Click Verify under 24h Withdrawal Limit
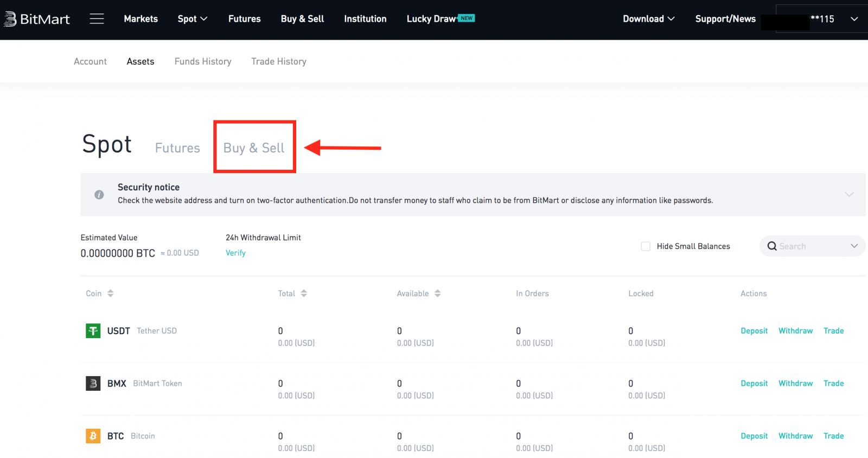Image resolution: width=868 pixels, height=458 pixels. 235,253
